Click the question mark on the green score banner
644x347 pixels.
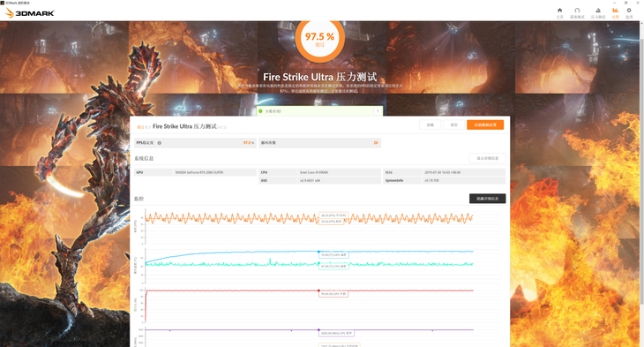(378, 111)
